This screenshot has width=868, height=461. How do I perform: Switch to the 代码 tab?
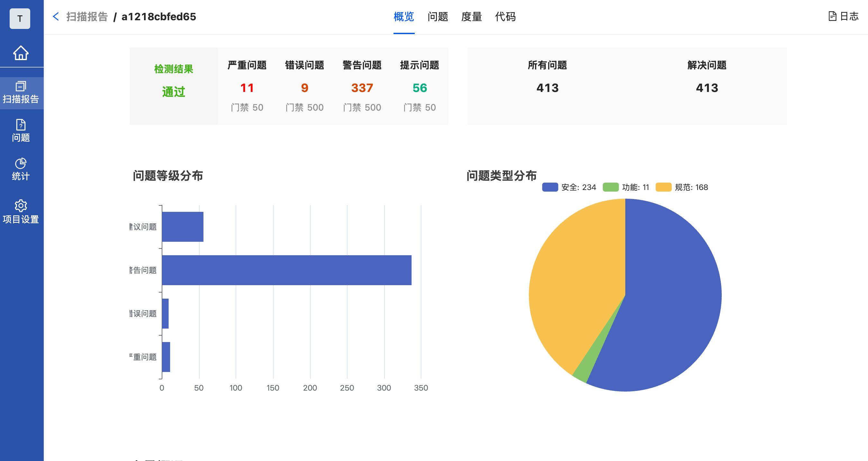click(x=505, y=16)
